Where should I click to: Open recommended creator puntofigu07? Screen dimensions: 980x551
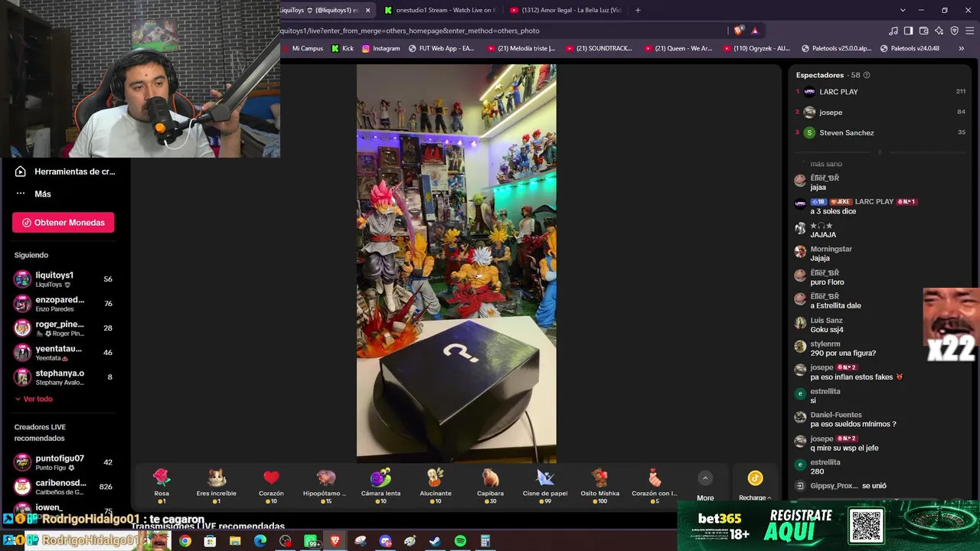[x=64, y=462]
